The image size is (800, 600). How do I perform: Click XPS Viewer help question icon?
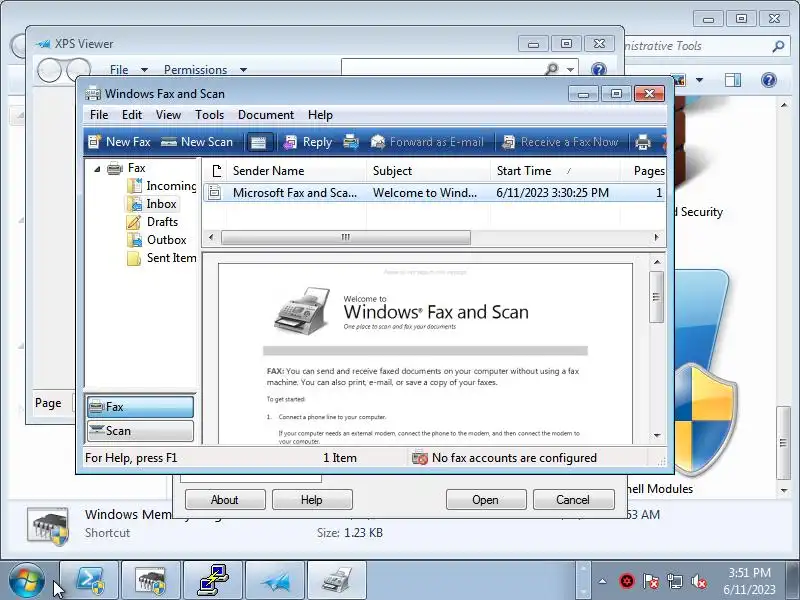tap(598, 69)
